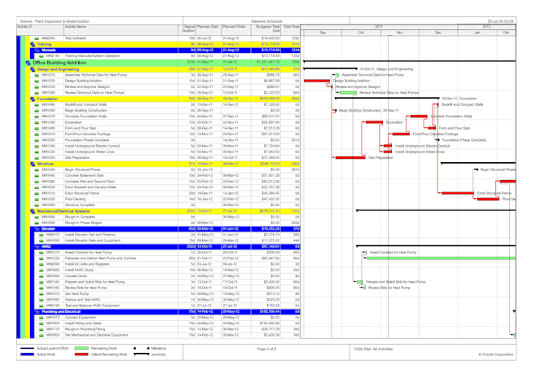The image size is (554, 392).
Task: Click activity icon for Connect Equipment
Action: [x=42, y=317]
